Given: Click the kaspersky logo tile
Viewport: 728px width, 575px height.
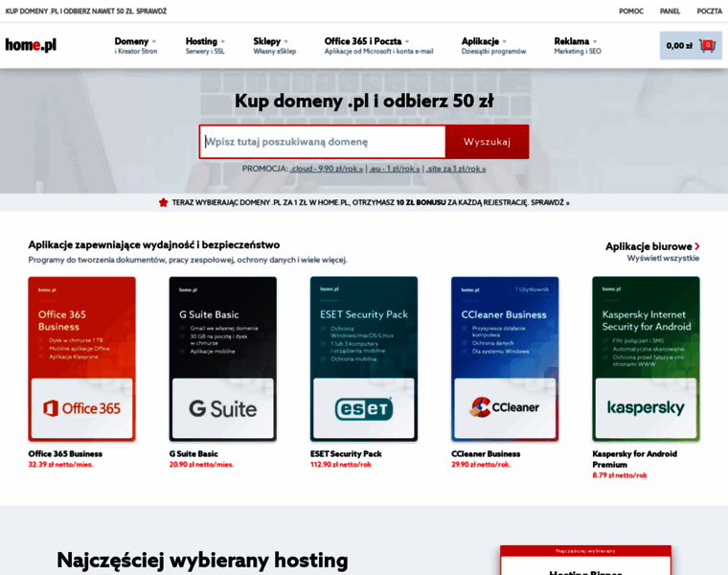Looking at the screenshot, I should tap(647, 408).
